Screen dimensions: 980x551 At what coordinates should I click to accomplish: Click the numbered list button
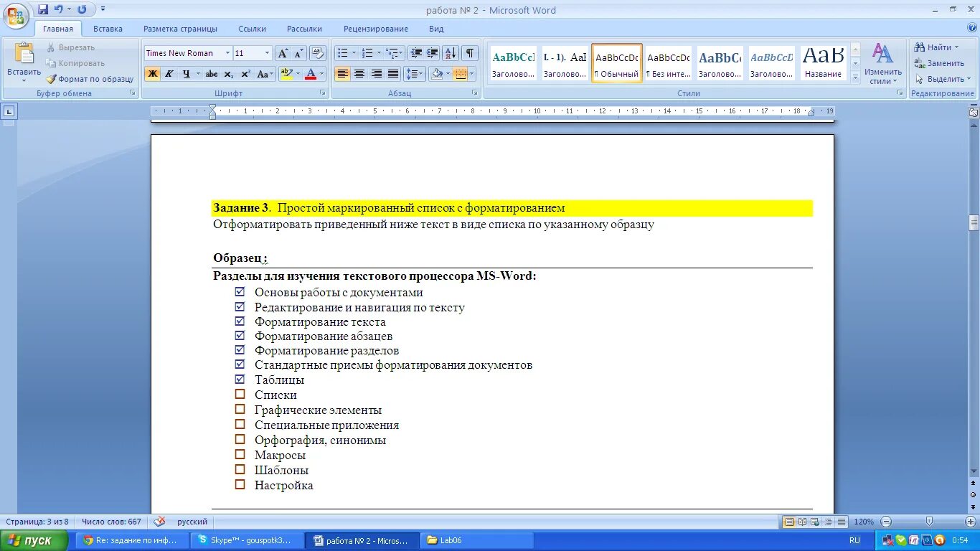(x=367, y=53)
